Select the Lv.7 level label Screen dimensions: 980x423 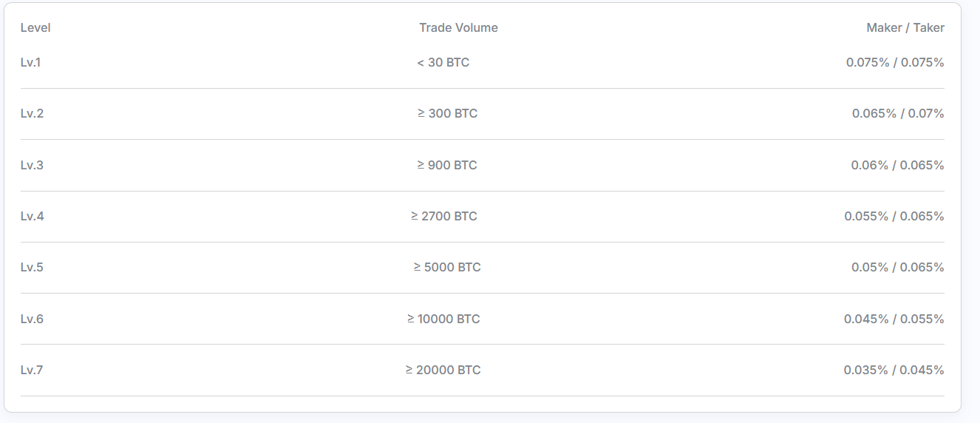coord(32,370)
